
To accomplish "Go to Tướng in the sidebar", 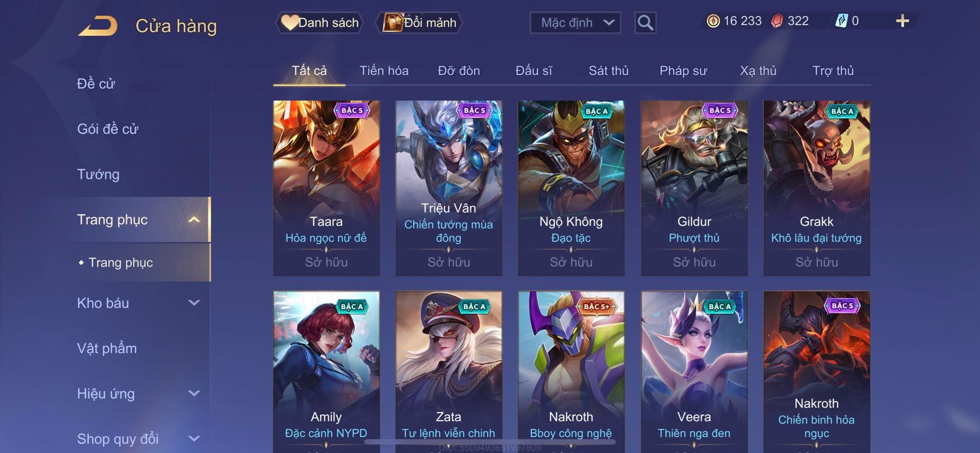I will pyautogui.click(x=98, y=174).
